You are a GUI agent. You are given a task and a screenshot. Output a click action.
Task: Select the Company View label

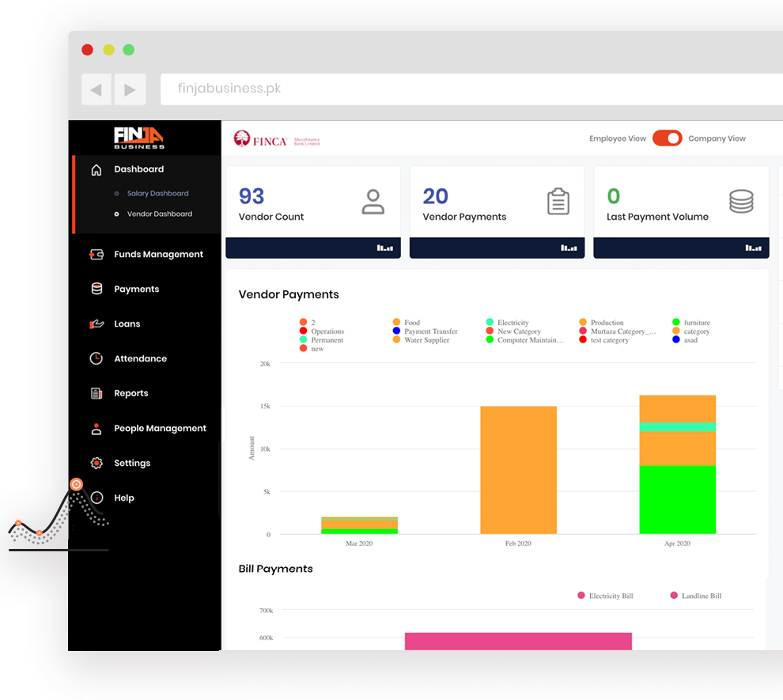click(x=717, y=138)
